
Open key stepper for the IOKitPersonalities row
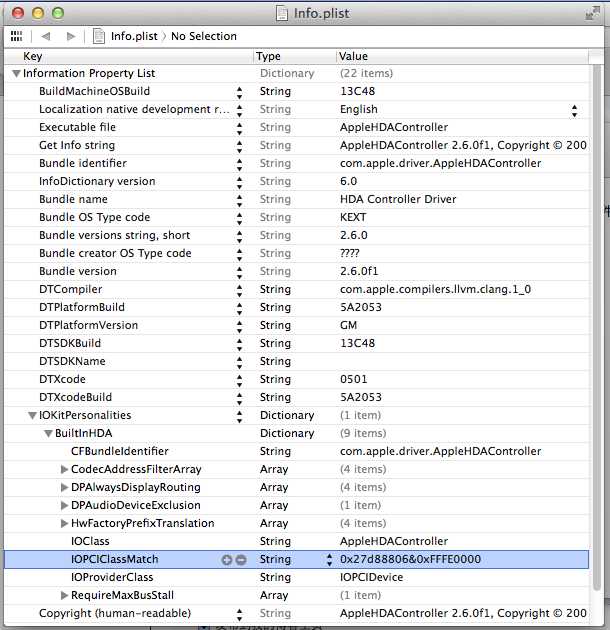coord(239,417)
